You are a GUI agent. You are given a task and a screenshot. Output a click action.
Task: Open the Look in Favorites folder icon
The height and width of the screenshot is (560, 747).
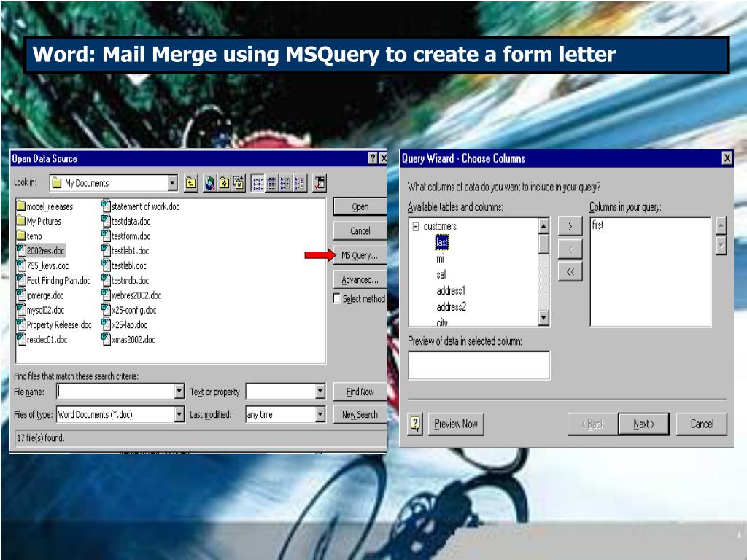tap(225, 183)
